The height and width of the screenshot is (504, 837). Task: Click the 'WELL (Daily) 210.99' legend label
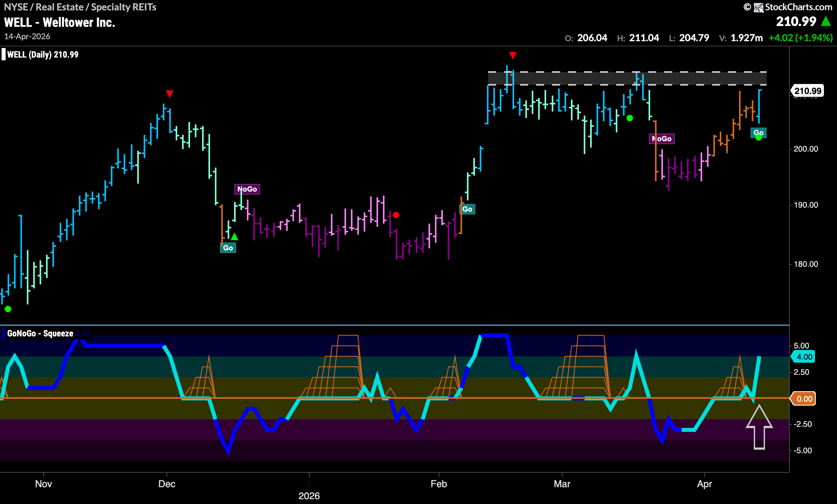click(x=43, y=54)
